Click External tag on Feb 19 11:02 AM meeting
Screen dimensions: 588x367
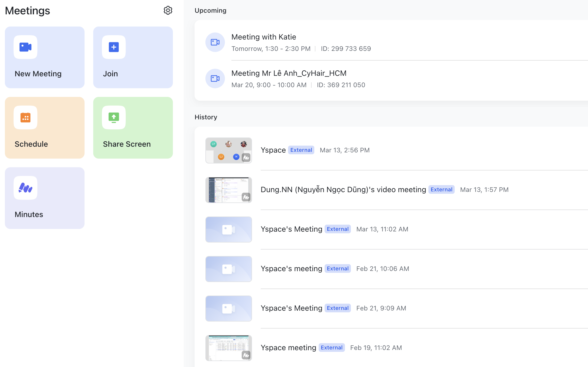click(332, 348)
